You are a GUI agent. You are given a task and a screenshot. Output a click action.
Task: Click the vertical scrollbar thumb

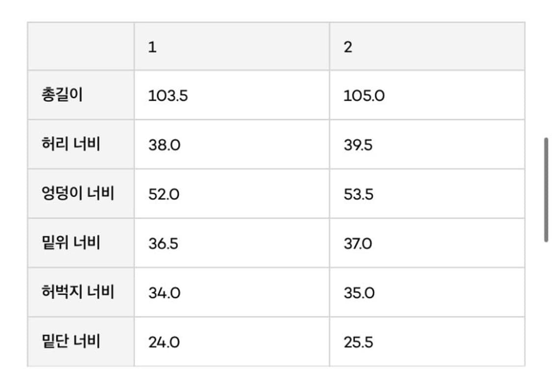coord(546,190)
